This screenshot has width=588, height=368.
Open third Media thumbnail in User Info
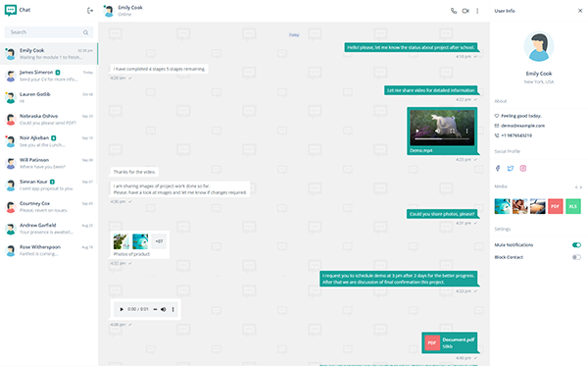tap(537, 206)
